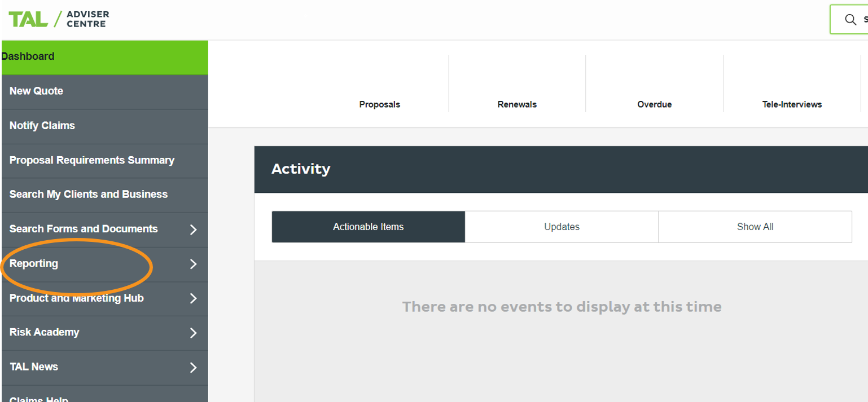Viewport: 868px width, 402px height.
Task: Expand Search Forms and Documents chevron
Action: coord(193,229)
